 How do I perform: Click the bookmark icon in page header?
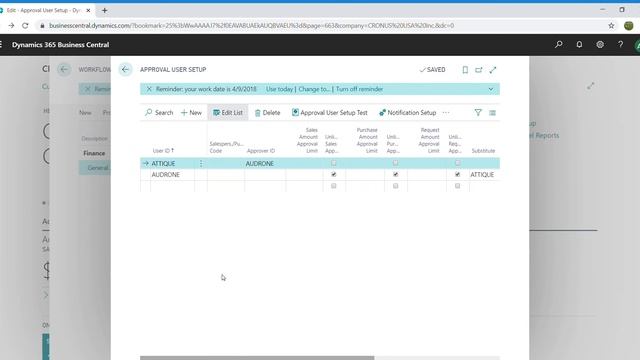coord(465,70)
